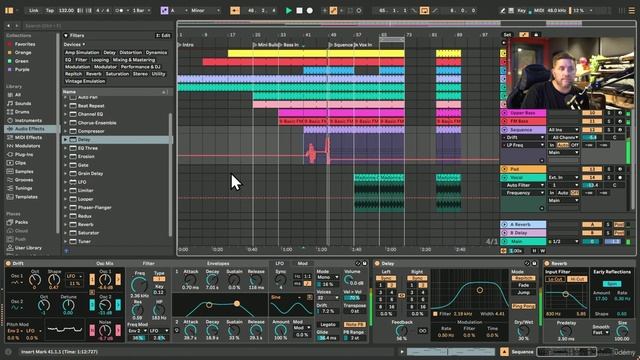Select the Reverb filter tag

93,74
